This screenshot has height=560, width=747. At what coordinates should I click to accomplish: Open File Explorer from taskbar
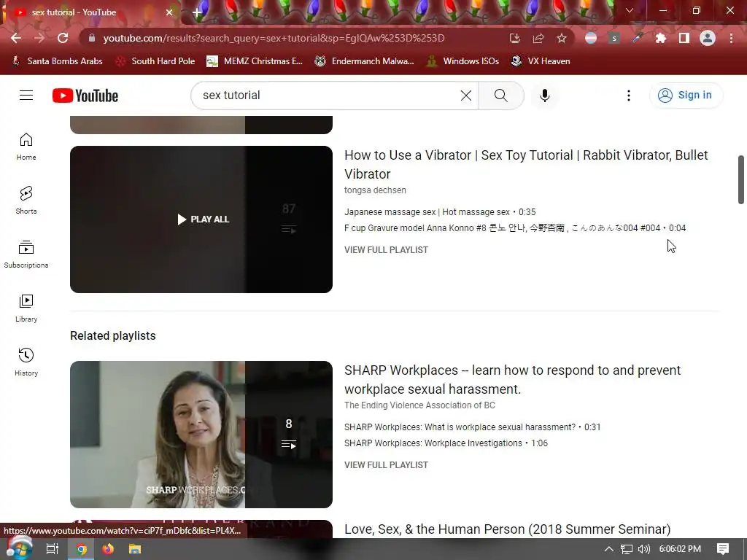(x=135, y=549)
